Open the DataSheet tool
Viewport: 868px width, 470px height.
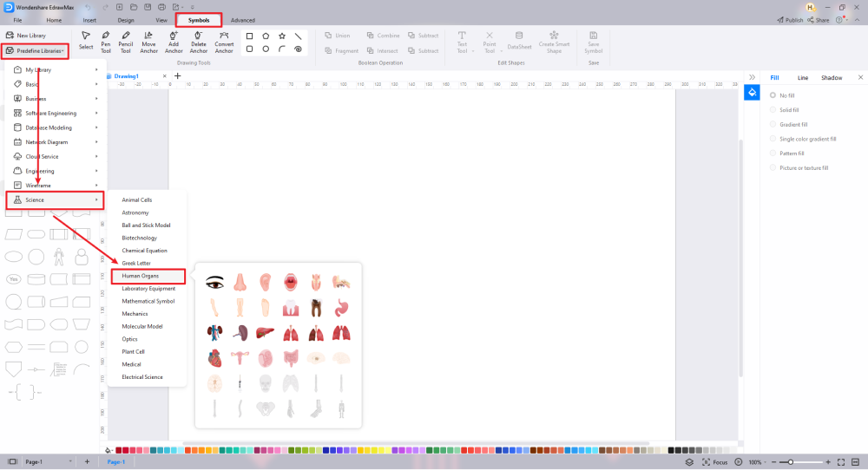[519, 41]
